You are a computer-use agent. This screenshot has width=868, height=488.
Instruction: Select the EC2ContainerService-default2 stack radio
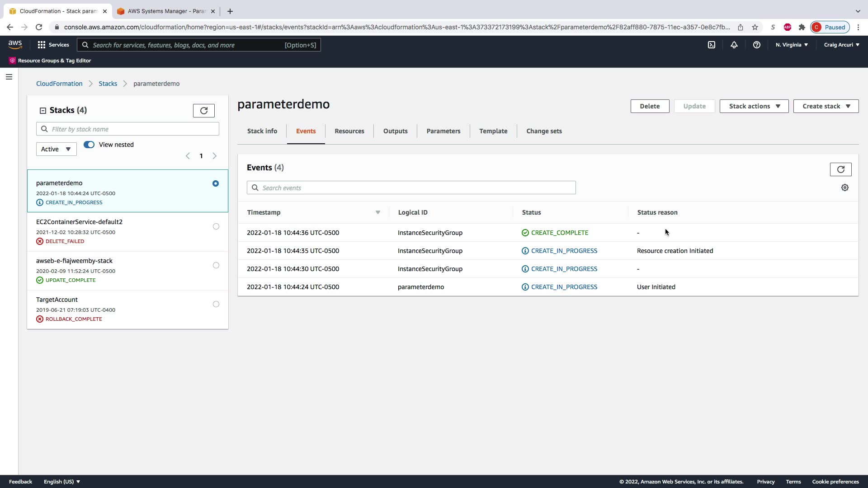click(x=216, y=226)
